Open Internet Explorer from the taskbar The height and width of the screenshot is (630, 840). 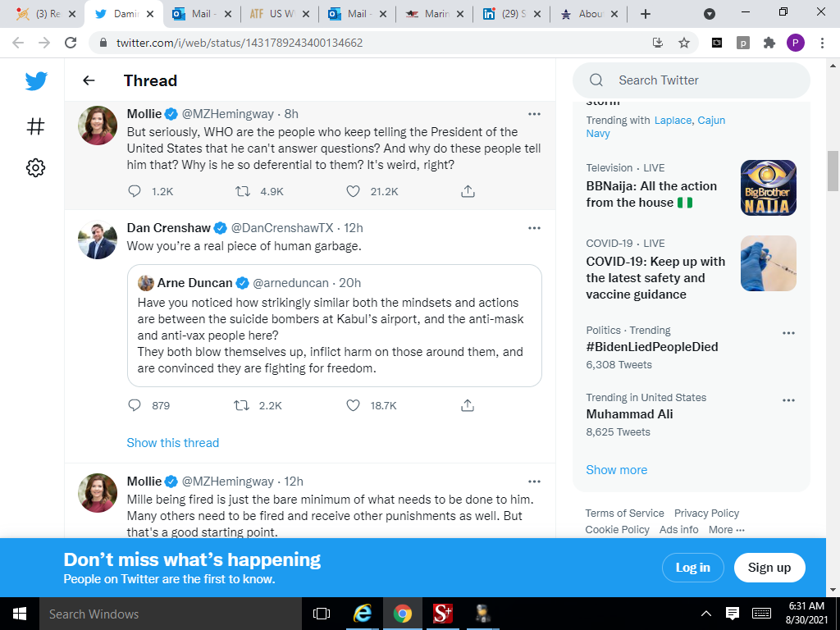pyautogui.click(x=362, y=614)
